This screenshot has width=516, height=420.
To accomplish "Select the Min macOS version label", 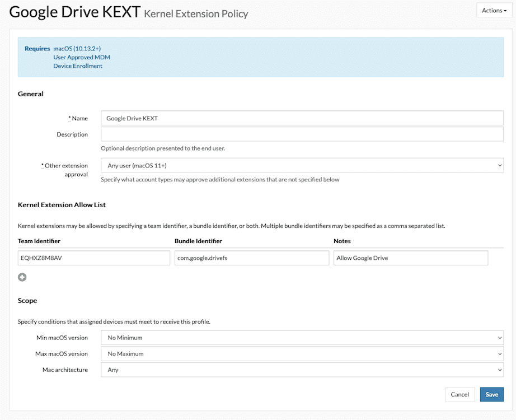I will click(62, 338).
